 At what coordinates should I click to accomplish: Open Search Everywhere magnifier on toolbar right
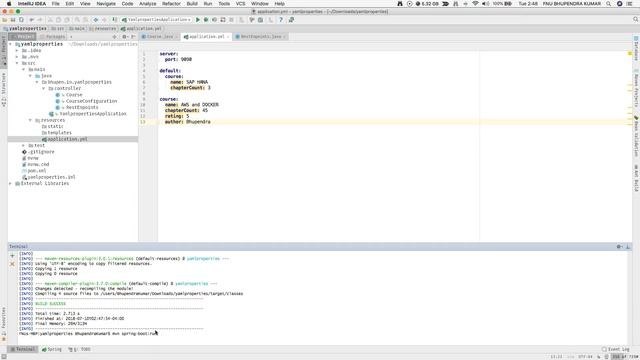click(x=636, y=20)
